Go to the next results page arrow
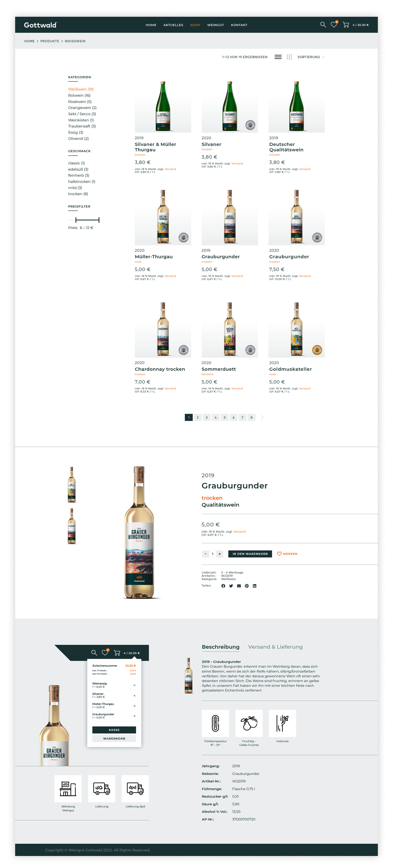 click(x=262, y=417)
